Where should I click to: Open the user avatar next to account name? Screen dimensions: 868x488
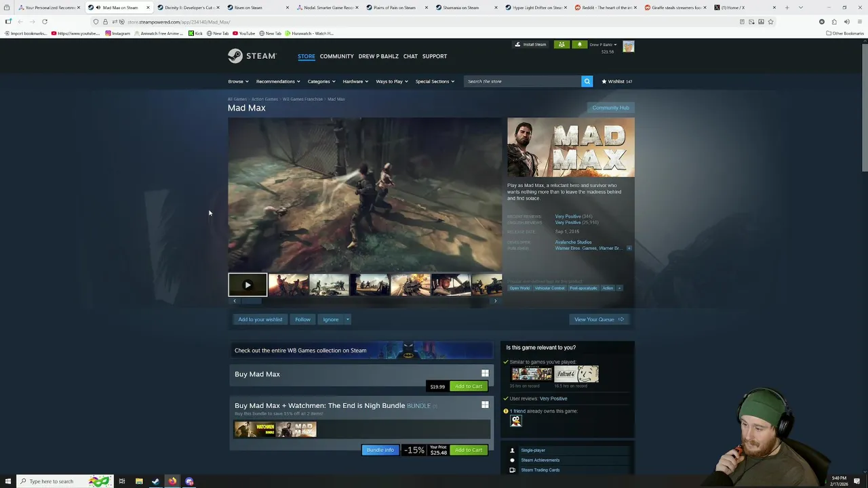[x=629, y=46]
